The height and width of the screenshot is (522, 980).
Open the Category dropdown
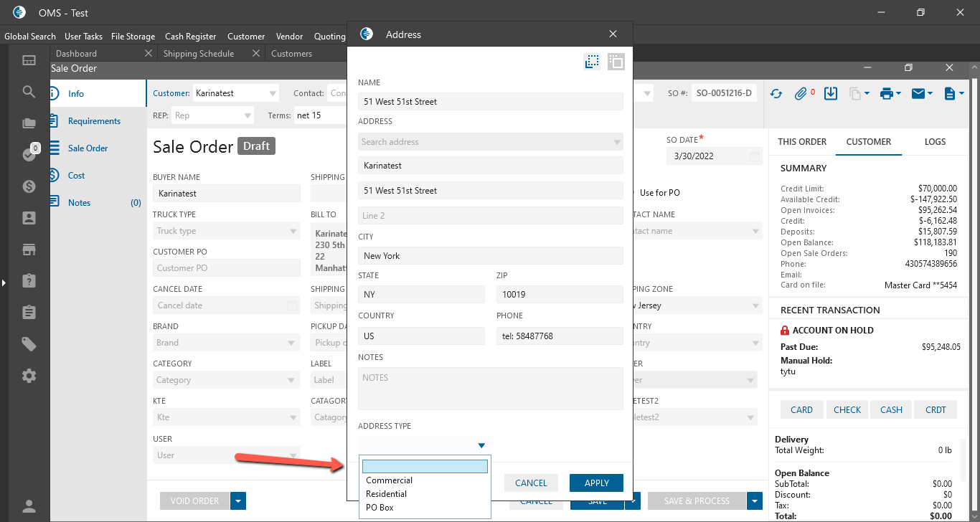227,380
